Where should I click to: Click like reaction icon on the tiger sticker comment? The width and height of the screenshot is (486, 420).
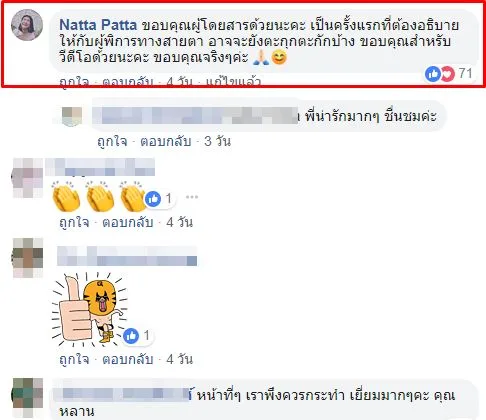click(x=131, y=336)
